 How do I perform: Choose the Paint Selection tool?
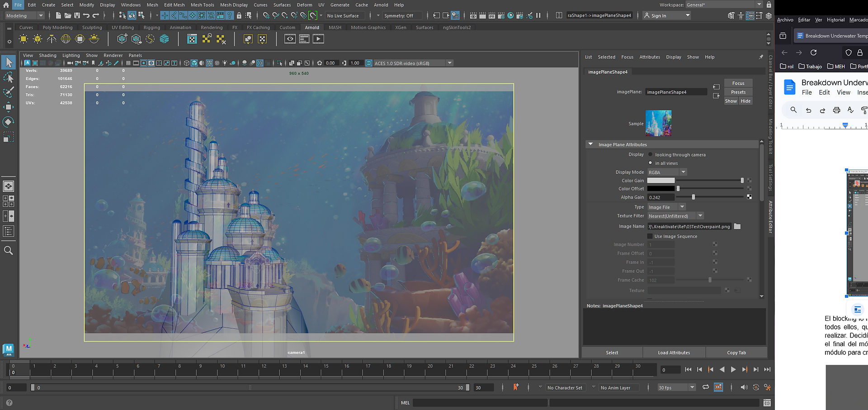coord(9,92)
